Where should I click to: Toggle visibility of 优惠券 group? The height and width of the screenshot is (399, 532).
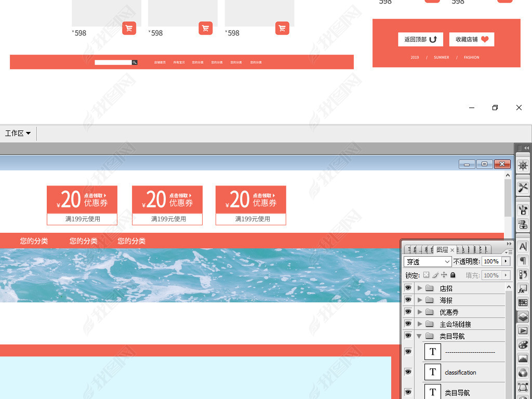[408, 312]
